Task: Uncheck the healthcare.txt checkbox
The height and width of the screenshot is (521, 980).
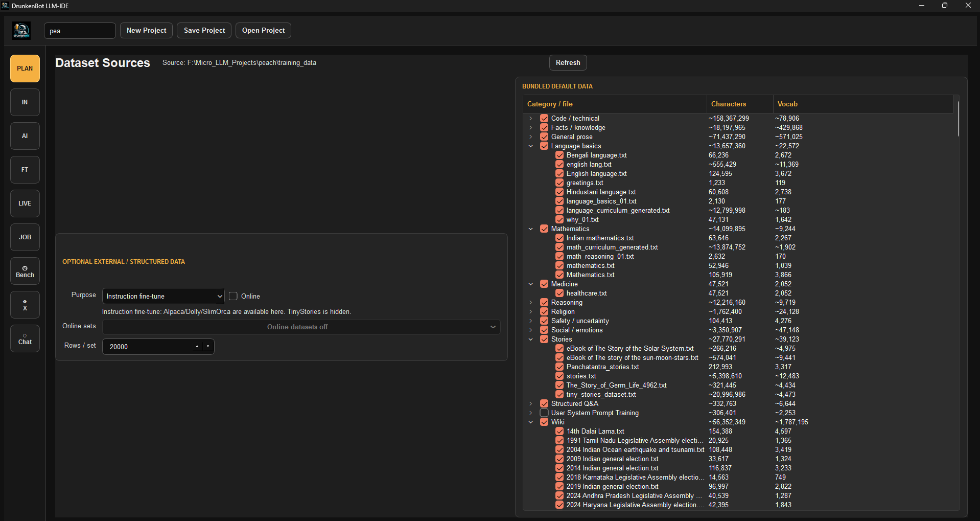Action: tap(559, 293)
